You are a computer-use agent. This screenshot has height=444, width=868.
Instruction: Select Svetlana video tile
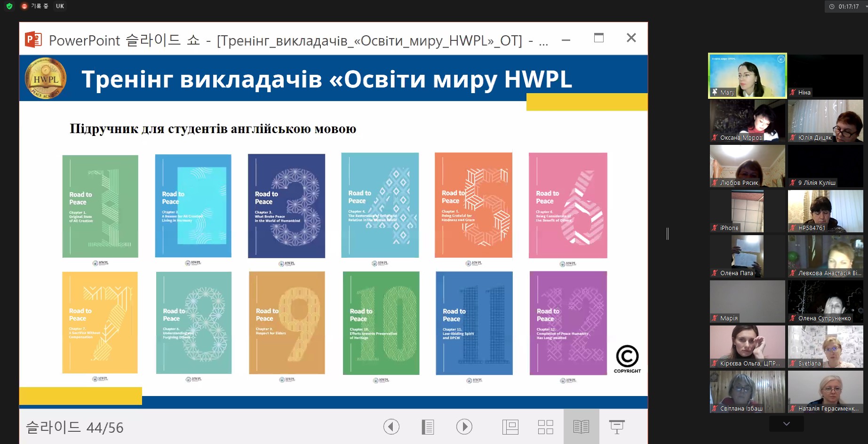(826, 347)
